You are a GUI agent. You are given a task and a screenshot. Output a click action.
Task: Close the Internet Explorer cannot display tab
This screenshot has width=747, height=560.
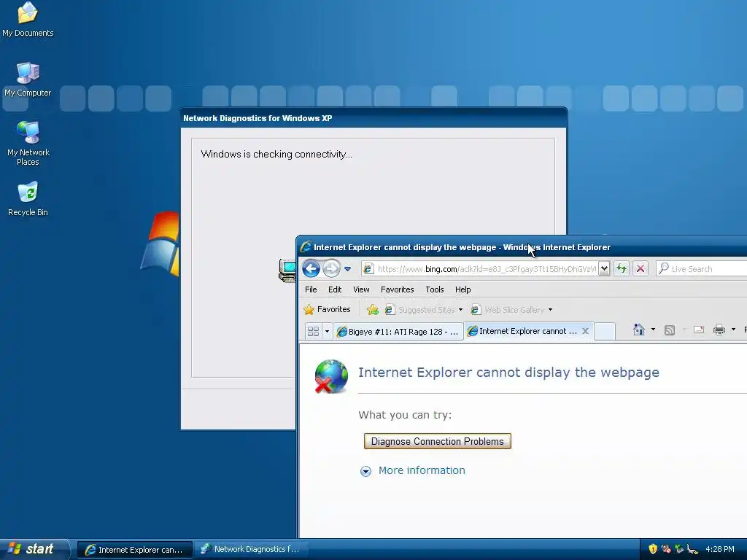pyautogui.click(x=586, y=331)
